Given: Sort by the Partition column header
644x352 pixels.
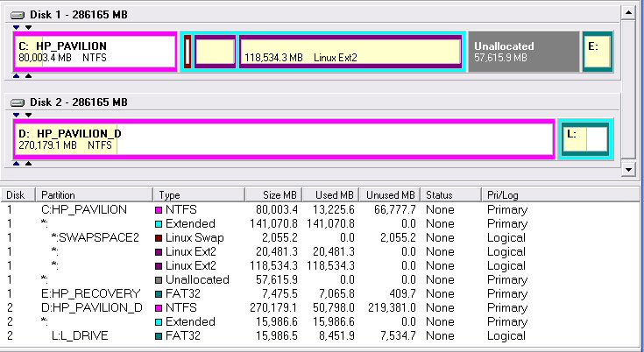Looking at the screenshot, I should coord(95,195).
